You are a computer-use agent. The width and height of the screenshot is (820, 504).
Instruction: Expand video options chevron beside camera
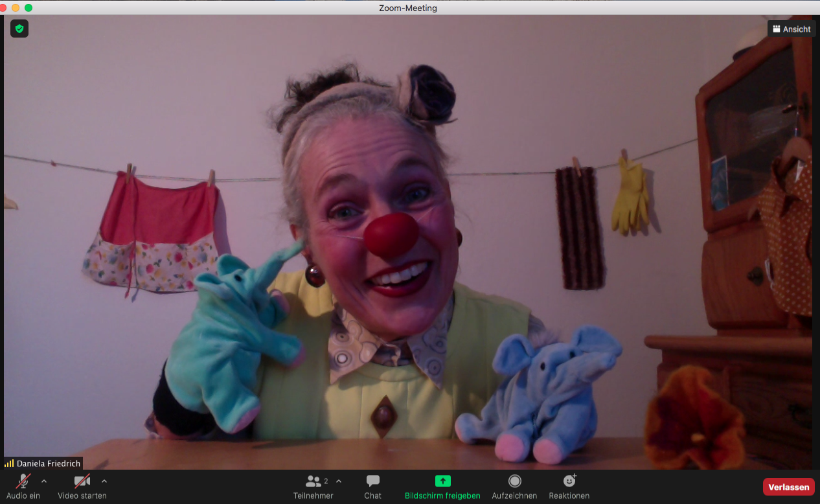tap(104, 481)
